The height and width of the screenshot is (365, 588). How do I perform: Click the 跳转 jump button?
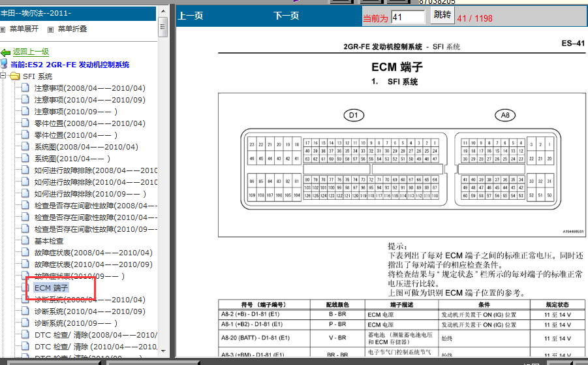click(442, 15)
